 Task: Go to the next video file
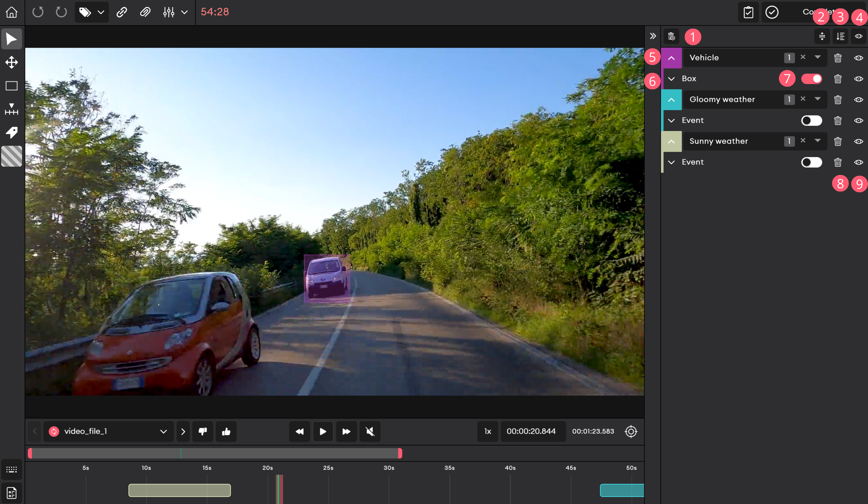(x=183, y=431)
